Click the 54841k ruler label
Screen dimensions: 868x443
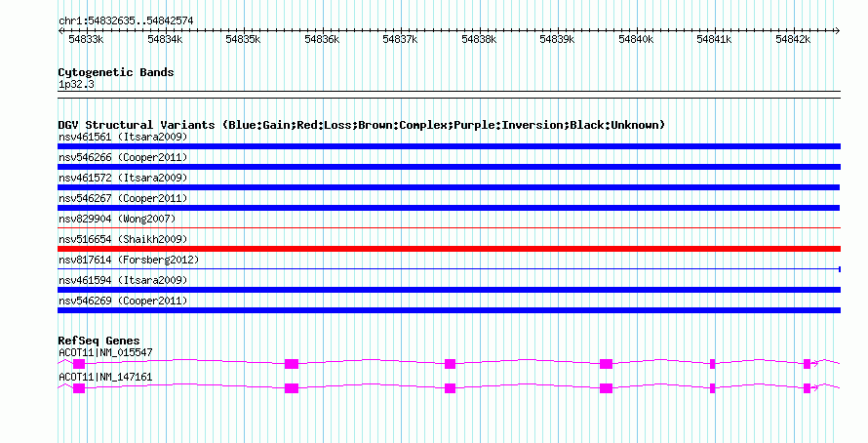click(714, 39)
